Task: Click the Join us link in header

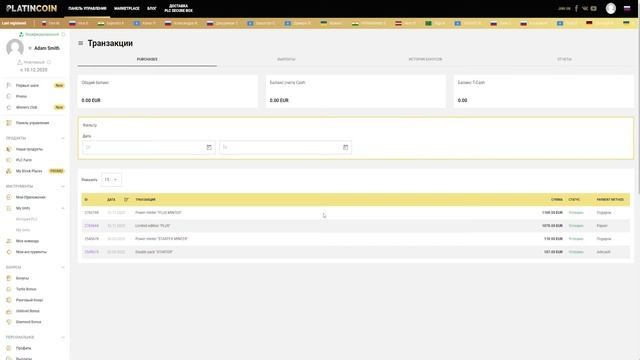Action: coord(564,8)
